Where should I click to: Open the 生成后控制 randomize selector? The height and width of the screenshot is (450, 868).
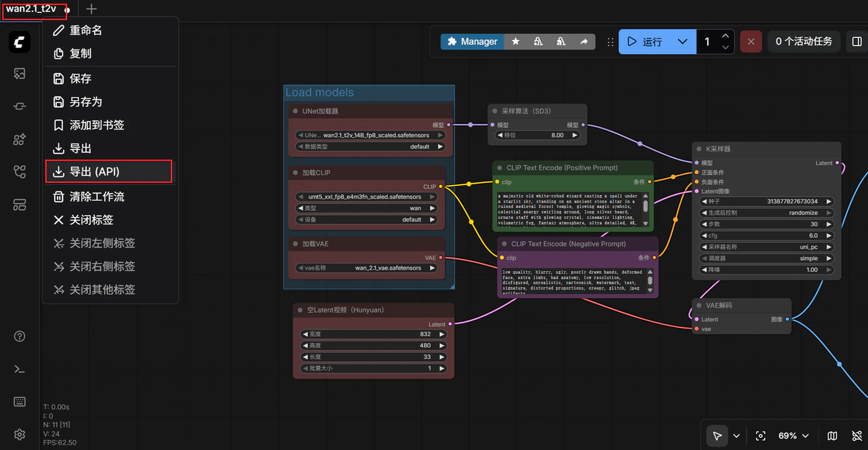click(766, 213)
